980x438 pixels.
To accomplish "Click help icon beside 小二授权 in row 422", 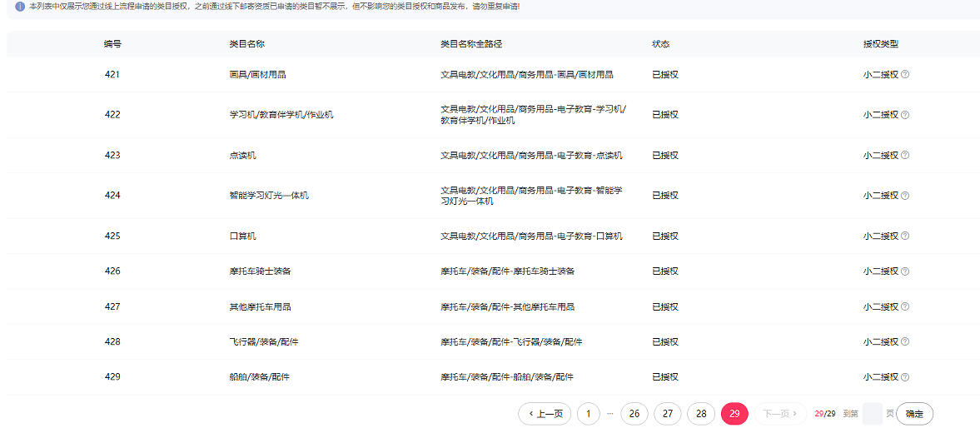I will 905,115.
